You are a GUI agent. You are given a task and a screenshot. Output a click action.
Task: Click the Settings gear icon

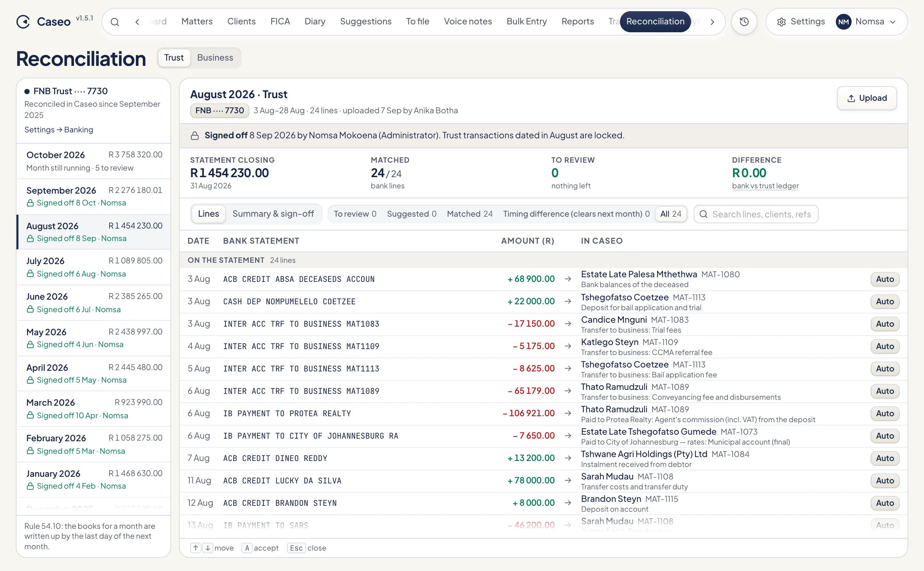(x=782, y=22)
